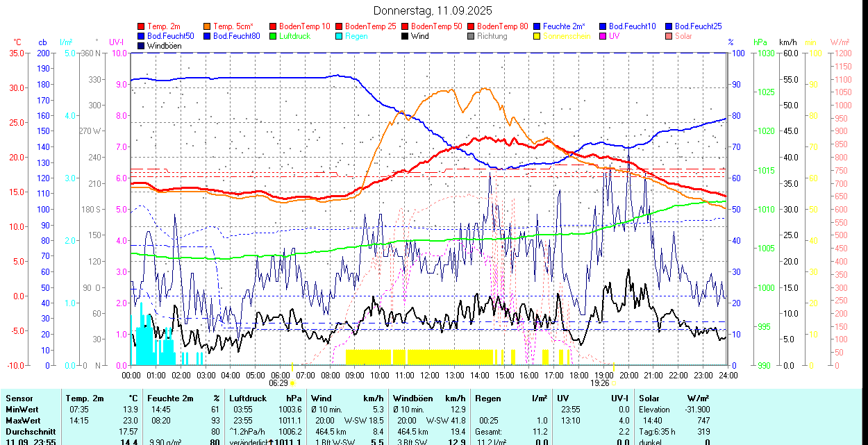This screenshot has height=445, width=868.
Task: Click the black Wind legend square
Action: pos(405,36)
